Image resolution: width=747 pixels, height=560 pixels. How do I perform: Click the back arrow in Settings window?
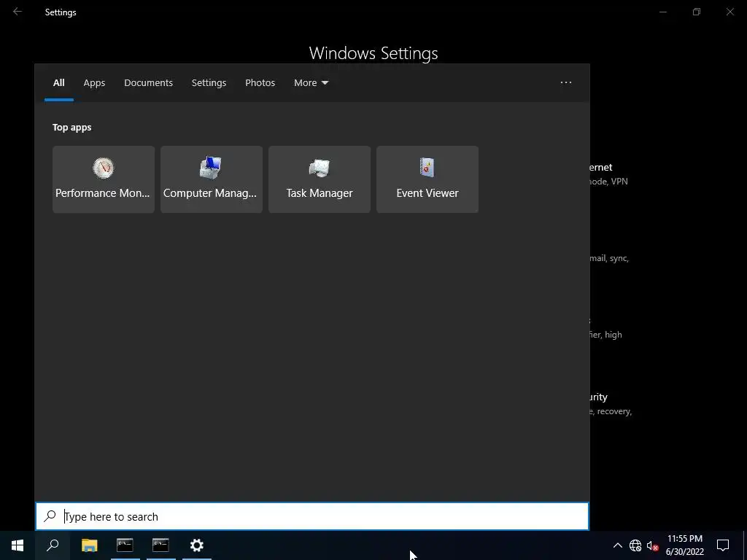pos(18,12)
